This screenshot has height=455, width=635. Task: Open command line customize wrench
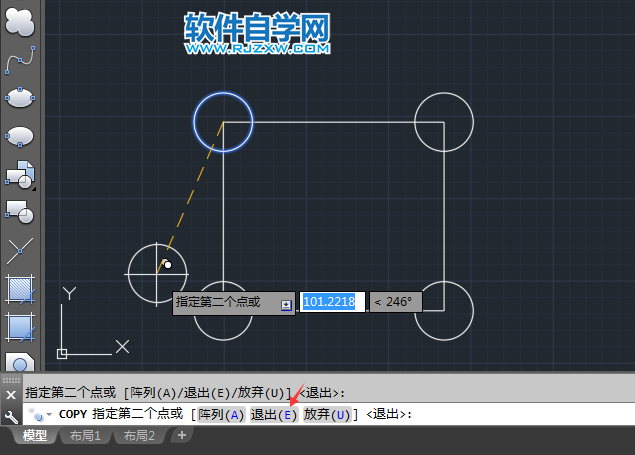tap(11, 417)
